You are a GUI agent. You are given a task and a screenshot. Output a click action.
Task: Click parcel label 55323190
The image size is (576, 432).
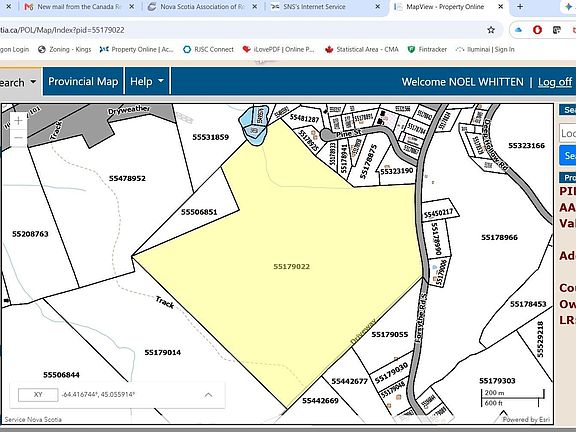[397, 171]
